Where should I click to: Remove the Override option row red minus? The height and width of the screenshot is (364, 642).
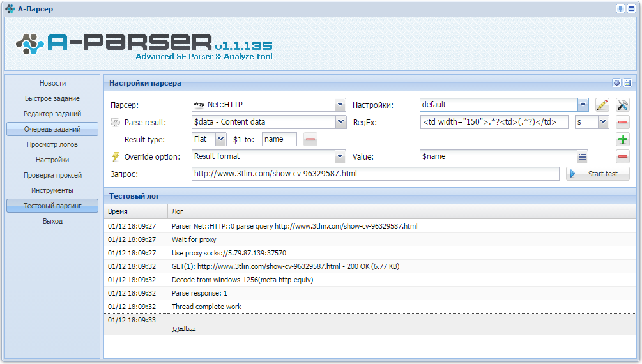tap(622, 156)
